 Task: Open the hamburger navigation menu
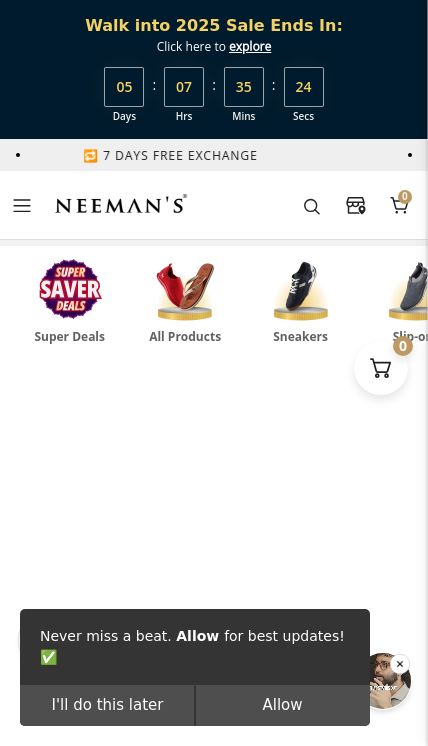click(x=22, y=206)
